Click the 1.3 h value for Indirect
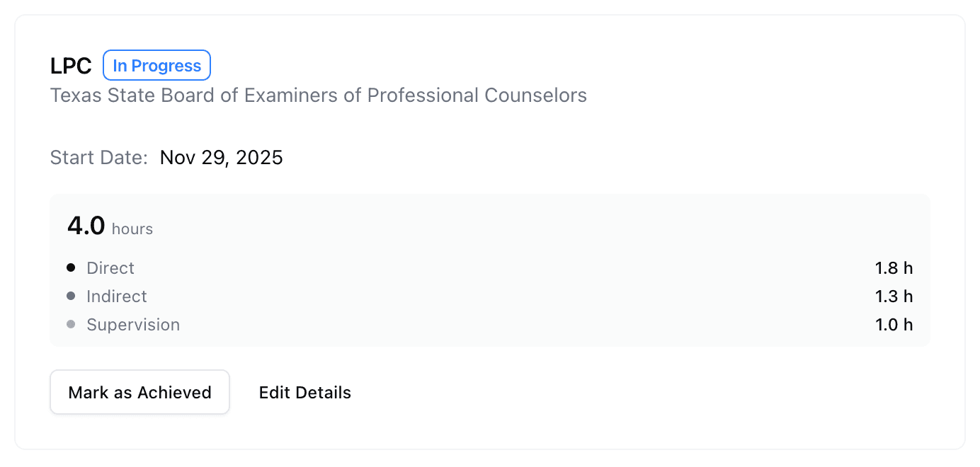 [894, 296]
